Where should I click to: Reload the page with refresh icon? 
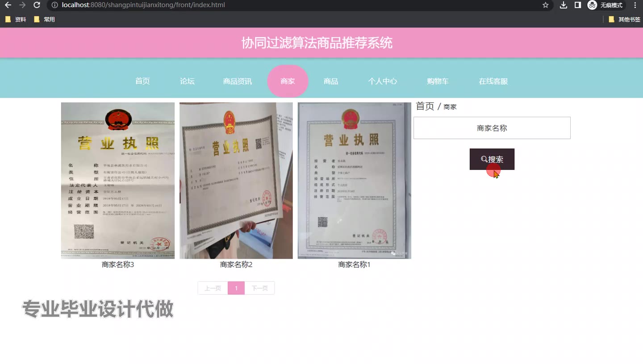coord(37,5)
